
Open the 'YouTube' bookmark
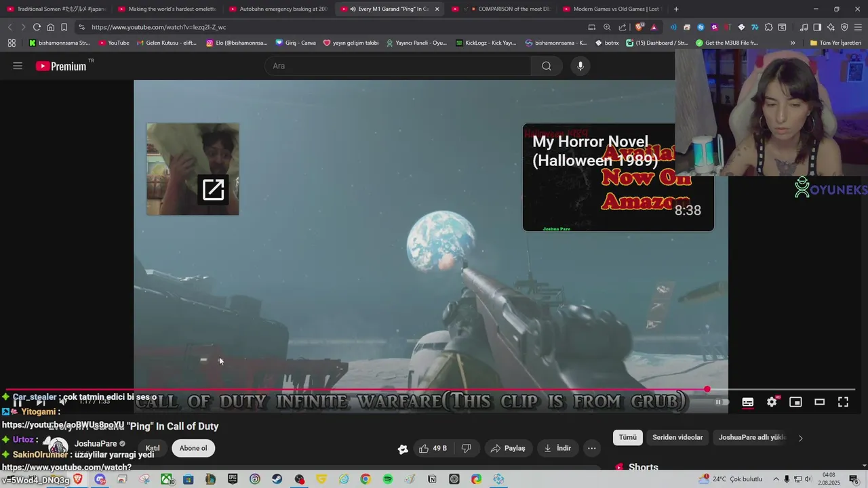pos(114,43)
